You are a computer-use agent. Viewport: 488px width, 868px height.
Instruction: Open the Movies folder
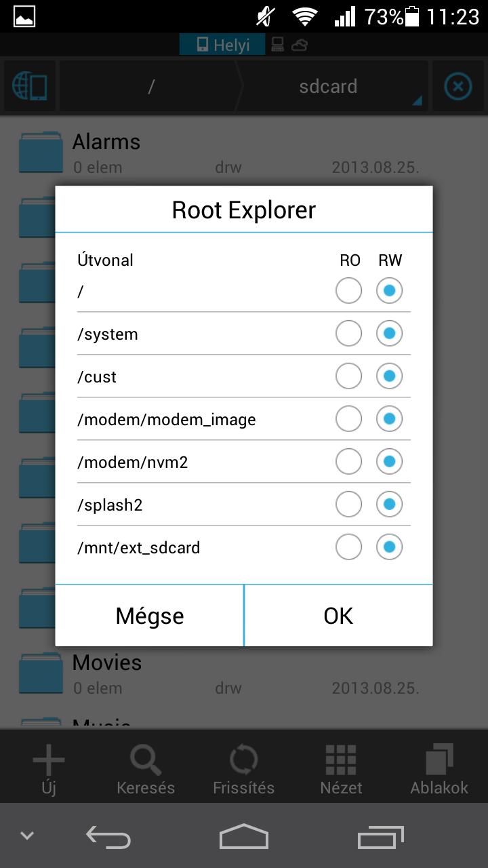point(244,674)
